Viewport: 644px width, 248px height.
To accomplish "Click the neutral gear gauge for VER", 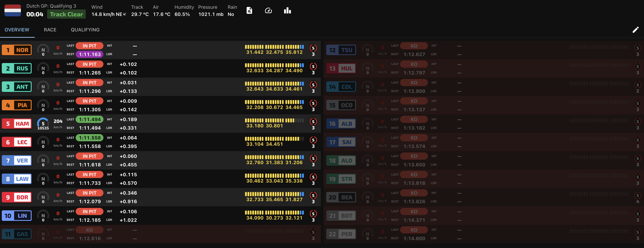I will click(43, 161).
